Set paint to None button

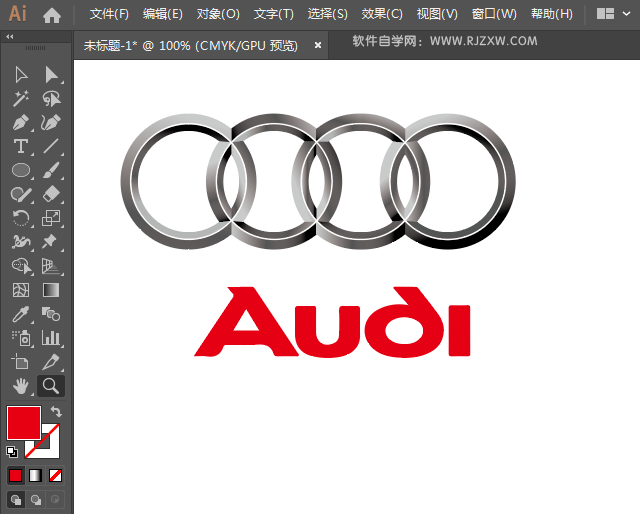coord(56,476)
